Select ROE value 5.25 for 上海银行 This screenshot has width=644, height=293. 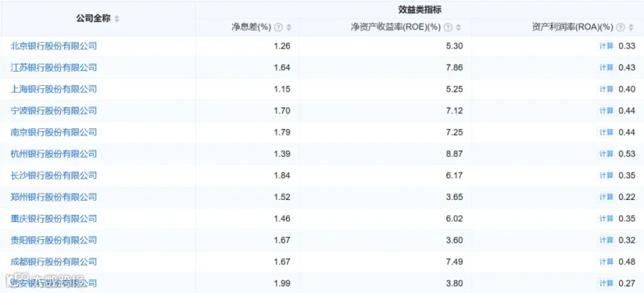click(x=454, y=89)
